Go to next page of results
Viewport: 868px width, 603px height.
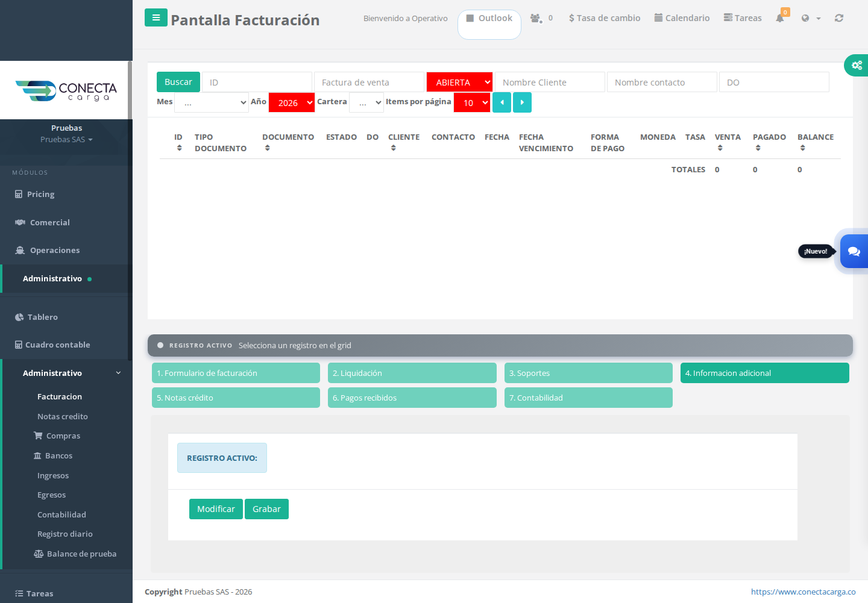[522, 102]
